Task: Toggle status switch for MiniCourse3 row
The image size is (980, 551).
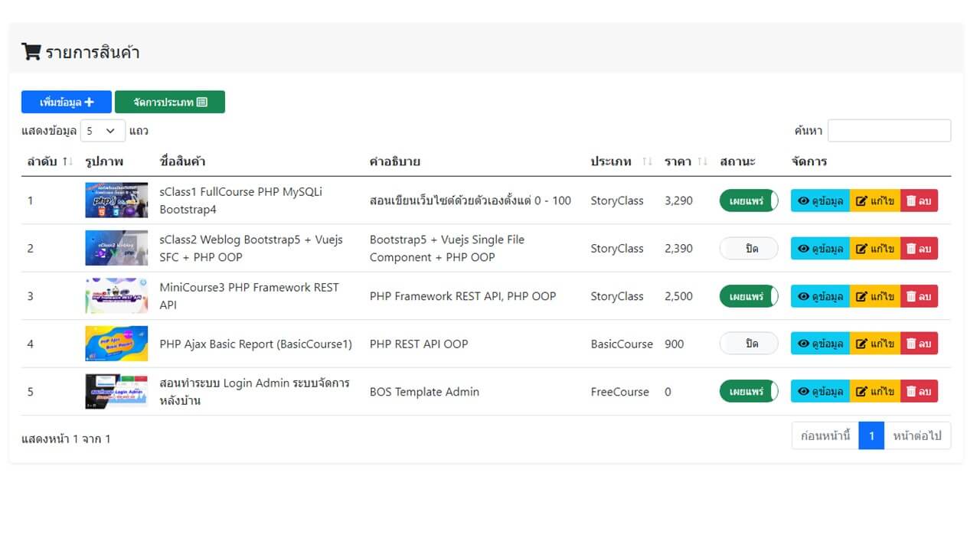Action: (749, 296)
